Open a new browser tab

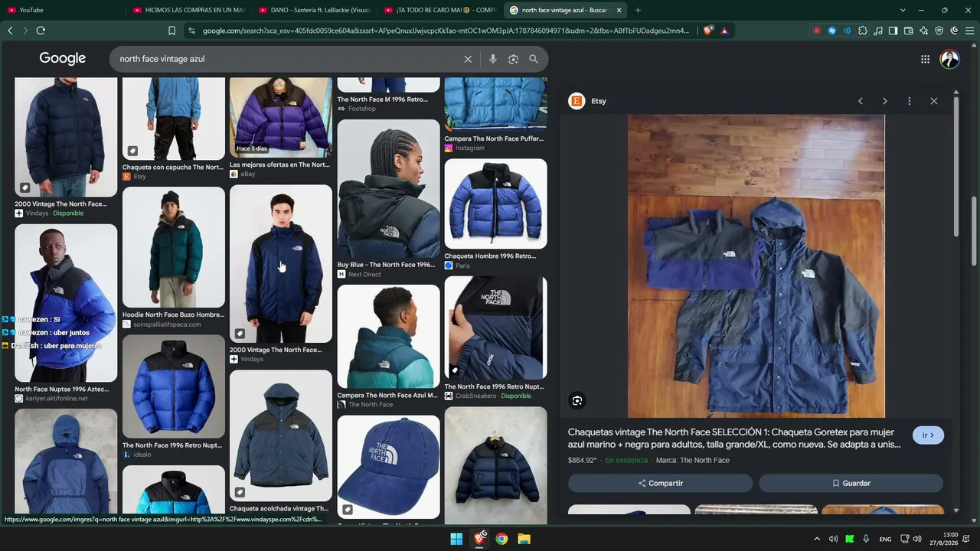tap(638, 10)
